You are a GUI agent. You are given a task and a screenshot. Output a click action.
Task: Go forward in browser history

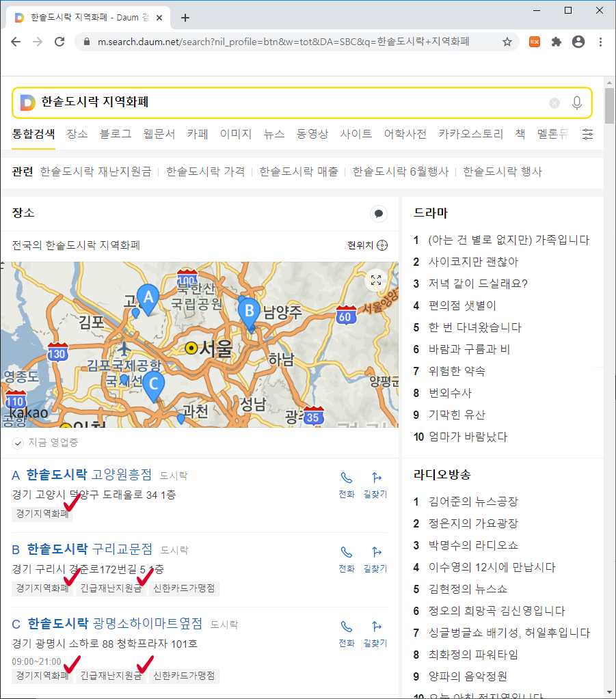pos(38,42)
